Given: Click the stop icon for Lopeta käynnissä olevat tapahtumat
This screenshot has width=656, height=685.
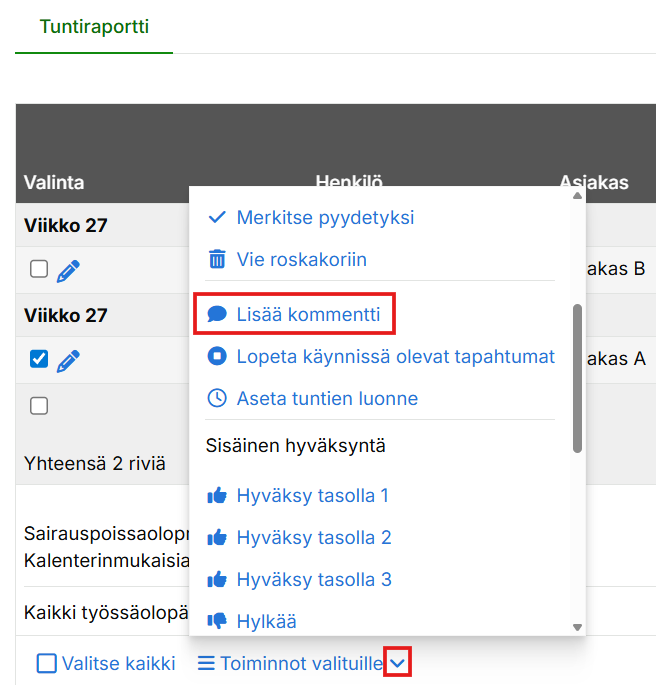Looking at the screenshot, I should (x=216, y=356).
